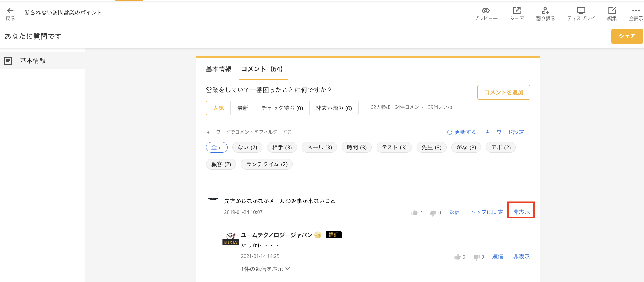Viewport: 644px width, 282px height.
Task: Select 基本情報 in the left sidebar
Action: tap(33, 61)
